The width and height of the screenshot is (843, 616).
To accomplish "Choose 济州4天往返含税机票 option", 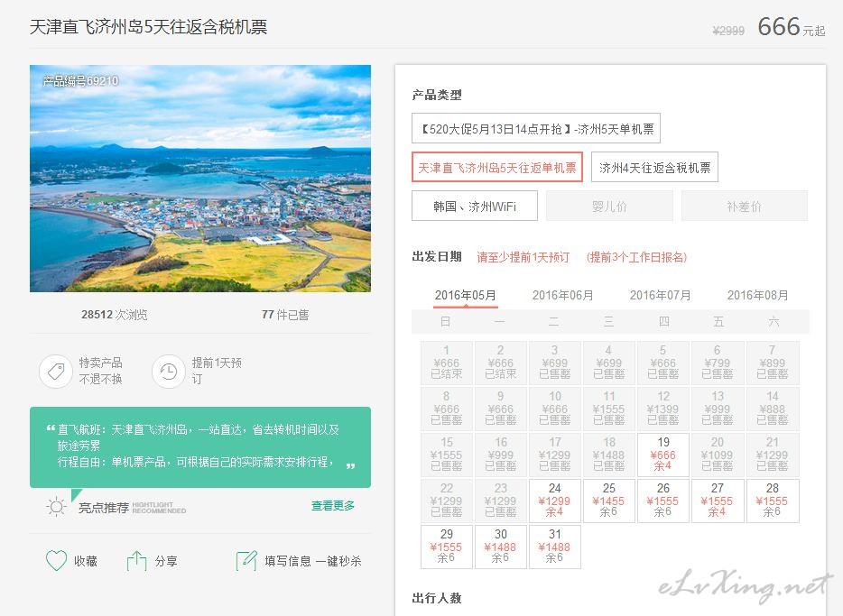I will [654, 168].
